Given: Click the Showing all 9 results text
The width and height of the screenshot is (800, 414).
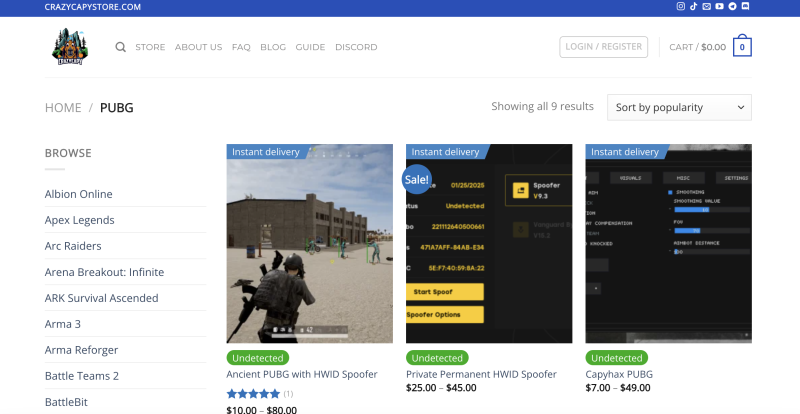Looking at the screenshot, I should tap(542, 106).
